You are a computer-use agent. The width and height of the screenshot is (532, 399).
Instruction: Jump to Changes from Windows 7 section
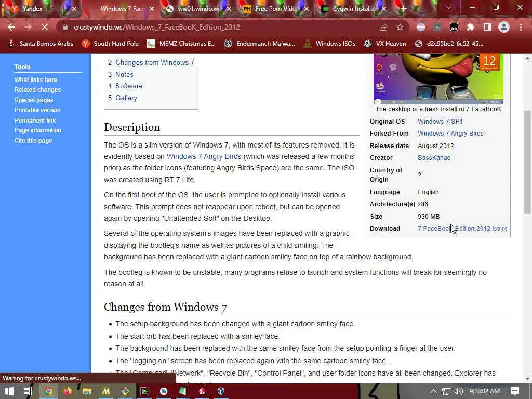tap(155, 62)
